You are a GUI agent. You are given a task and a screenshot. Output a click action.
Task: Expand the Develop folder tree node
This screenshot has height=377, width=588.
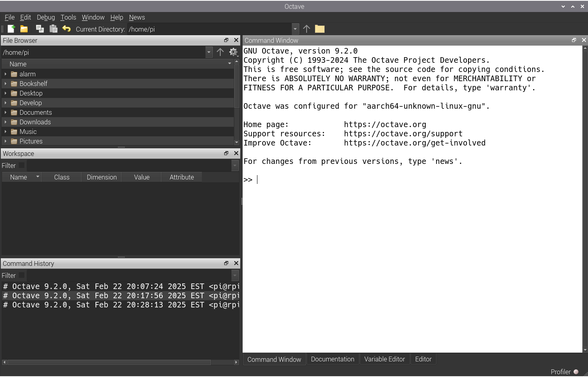click(x=5, y=103)
